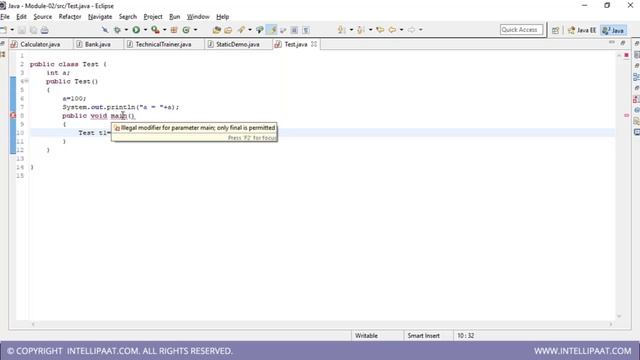
Task: Click the Save All toolbar icon
Action: (x=33, y=30)
